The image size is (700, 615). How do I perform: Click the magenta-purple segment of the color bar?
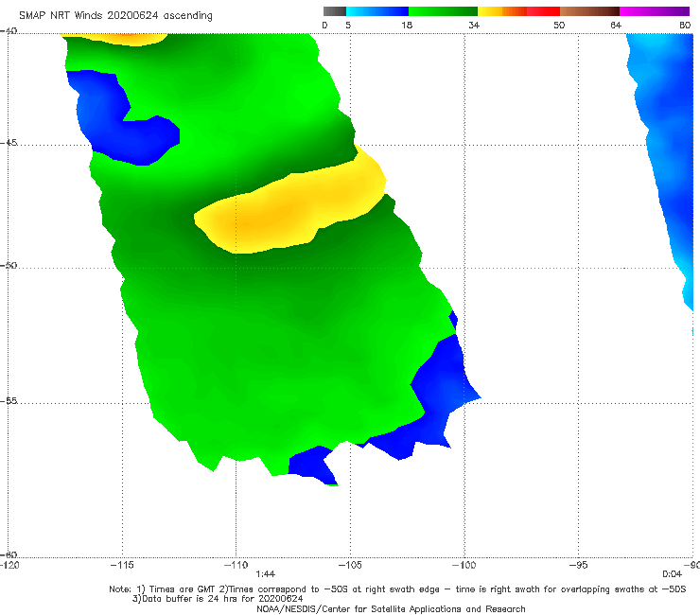coord(655,11)
